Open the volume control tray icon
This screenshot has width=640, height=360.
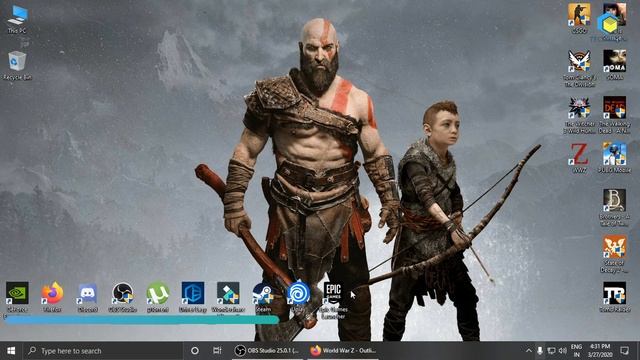562,351
